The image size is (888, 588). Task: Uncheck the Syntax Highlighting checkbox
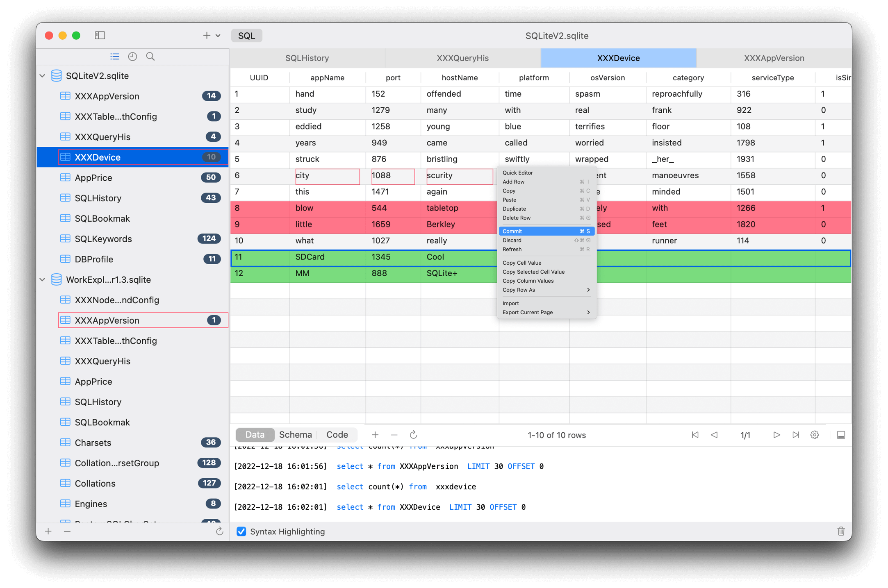pyautogui.click(x=241, y=531)
